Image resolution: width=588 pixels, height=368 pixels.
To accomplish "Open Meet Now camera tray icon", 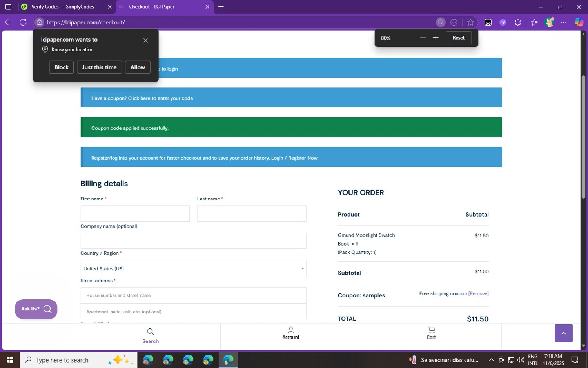I will [x=501, y=360].
